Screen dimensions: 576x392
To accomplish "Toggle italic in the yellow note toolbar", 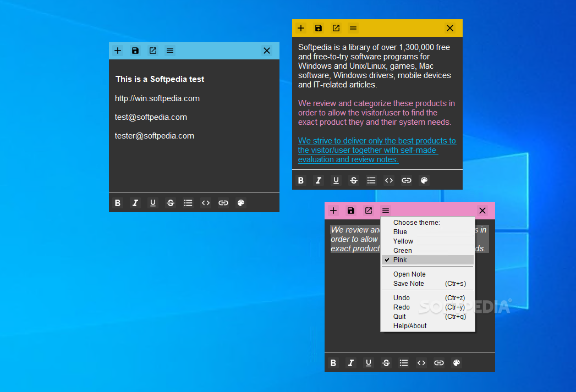I will pos(319,180).
